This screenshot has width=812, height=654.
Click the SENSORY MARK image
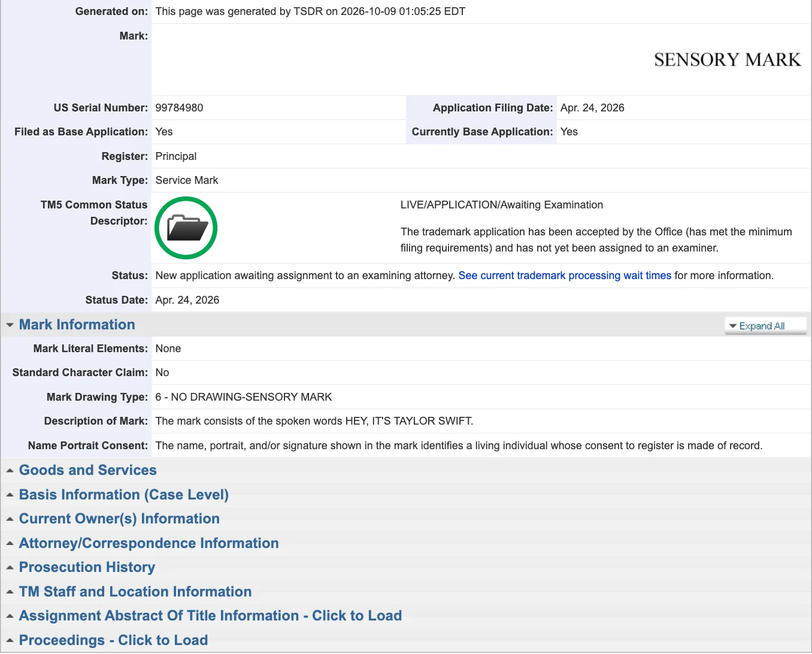tap(727, 60)
